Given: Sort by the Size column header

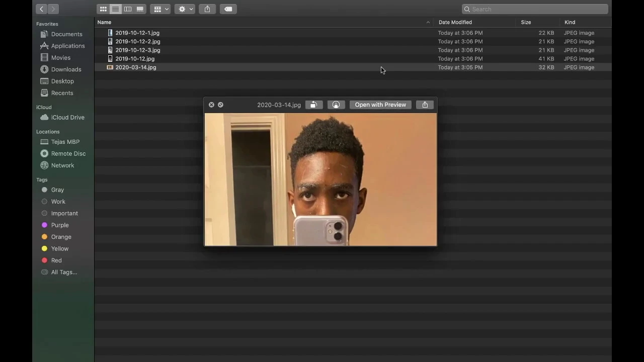Looking at the screenshot, I should coord(526,22).
